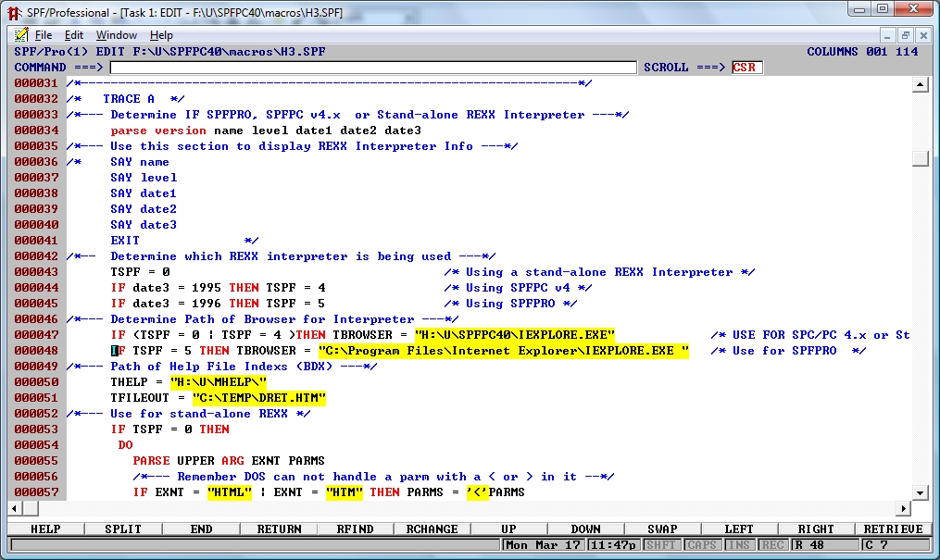The image size is (940, 560).
Task: Click the highlighted "H:\U\SPFPC40\IEXPLORE.EXE" string
Action: pos(515,335)
